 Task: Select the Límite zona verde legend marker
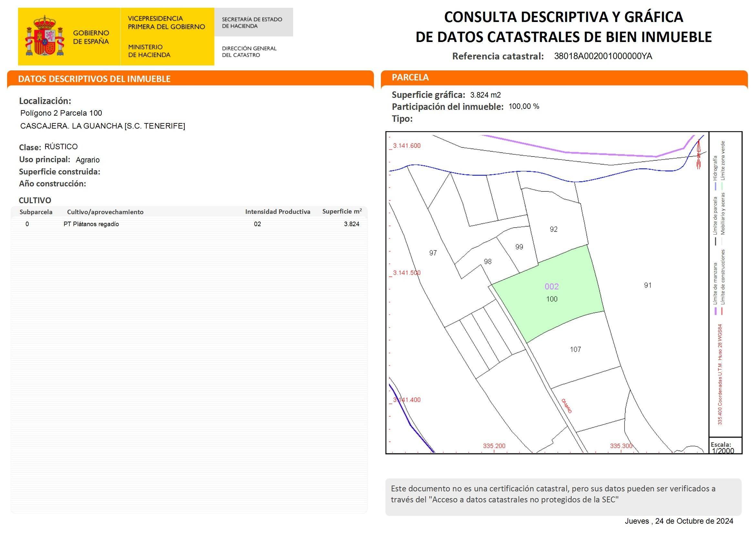(722, 186)
